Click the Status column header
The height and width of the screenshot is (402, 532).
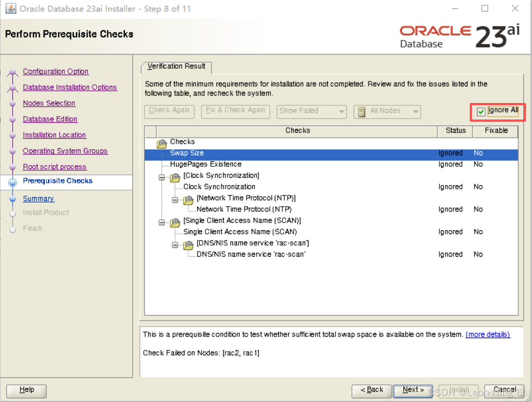[x=455, y=131]
